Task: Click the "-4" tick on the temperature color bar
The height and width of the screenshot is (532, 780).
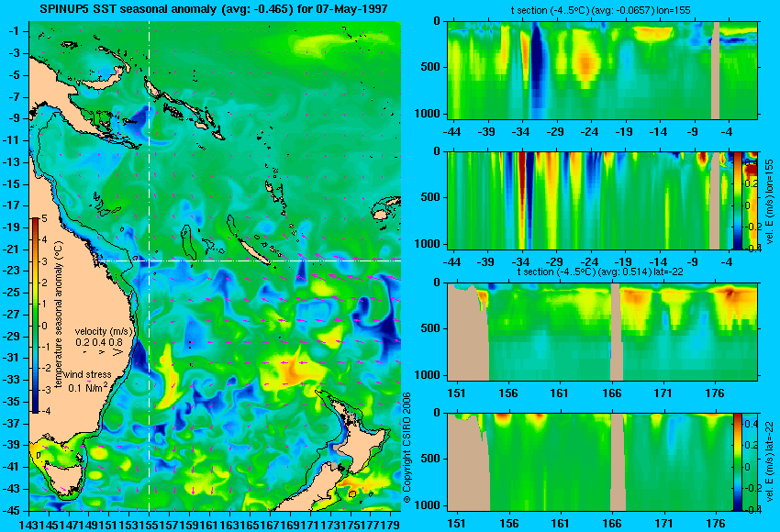Action: coord(44,411)
